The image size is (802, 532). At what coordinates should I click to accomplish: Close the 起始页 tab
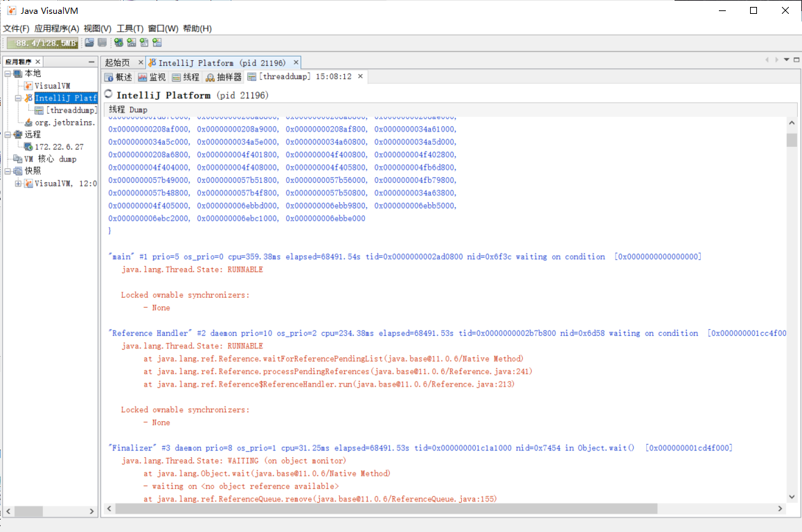coord(141,62)
